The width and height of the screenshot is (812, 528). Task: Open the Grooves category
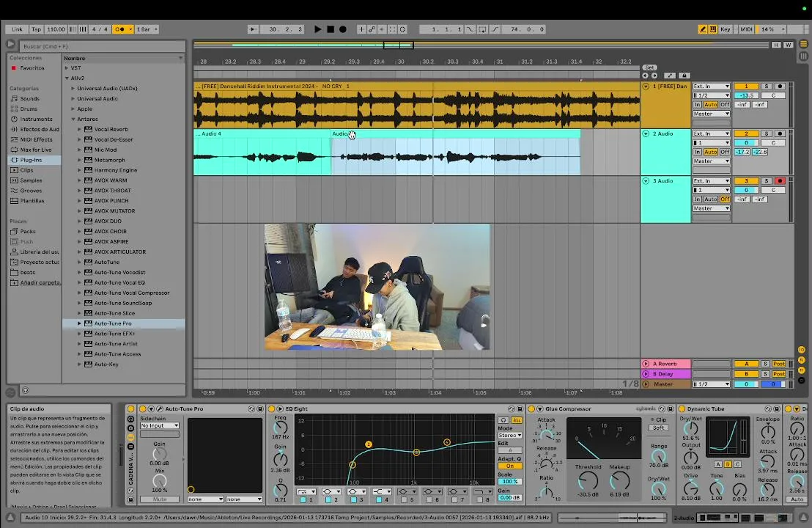(31, 191)
